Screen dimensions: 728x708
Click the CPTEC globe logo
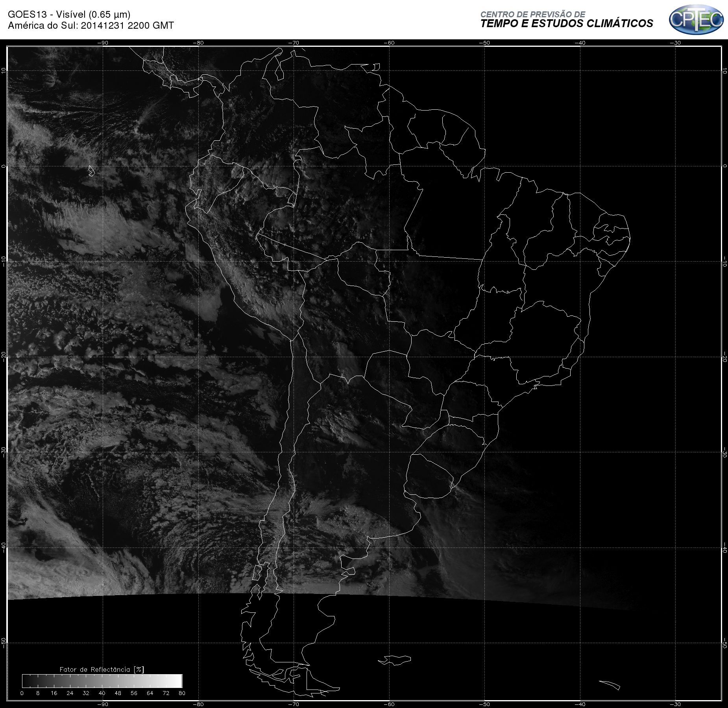tap(696, 19)
